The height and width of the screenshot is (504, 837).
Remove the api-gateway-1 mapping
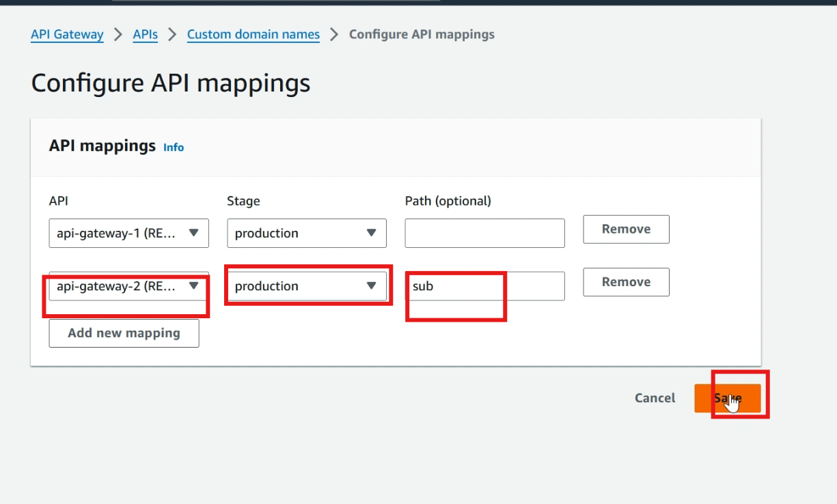coord(626,229)
